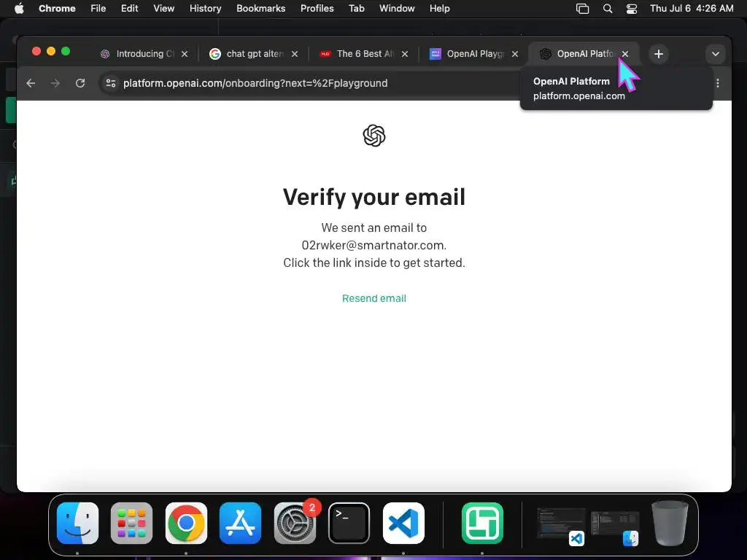Click the address bar URL

[255, 83]
